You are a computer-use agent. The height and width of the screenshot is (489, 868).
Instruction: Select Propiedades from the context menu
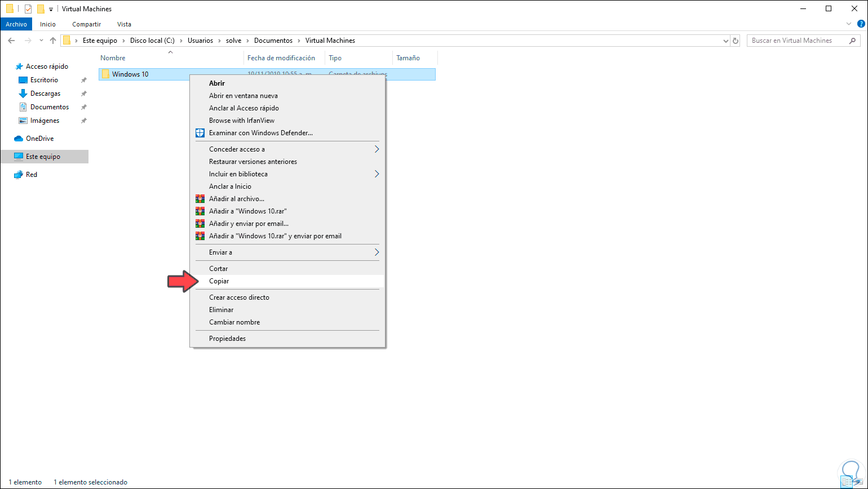[288, 339]
